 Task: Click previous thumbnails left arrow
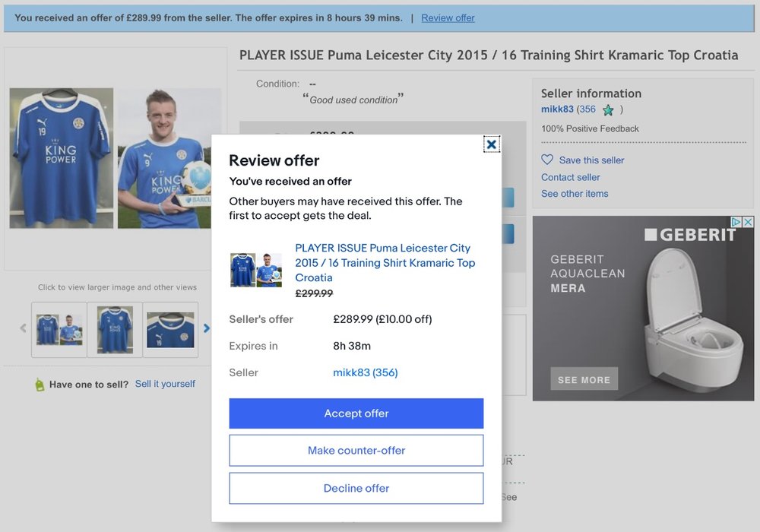23,328
